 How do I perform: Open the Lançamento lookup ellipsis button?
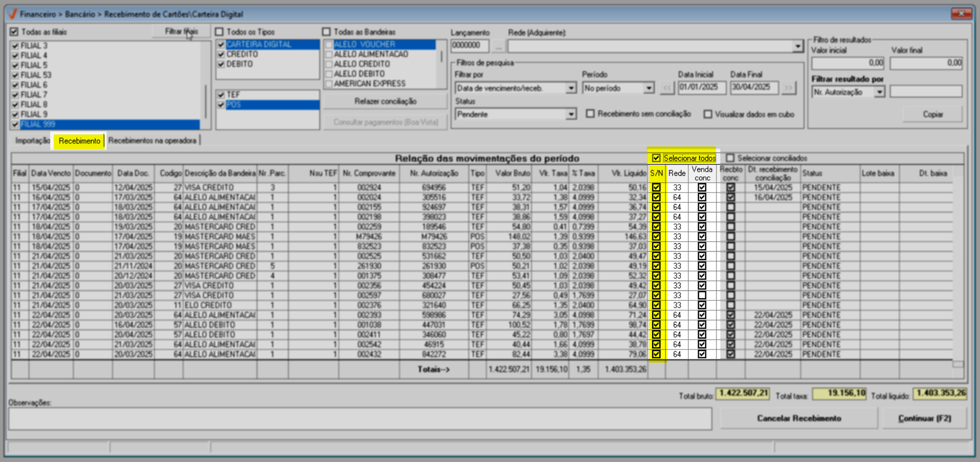point(498,47)
